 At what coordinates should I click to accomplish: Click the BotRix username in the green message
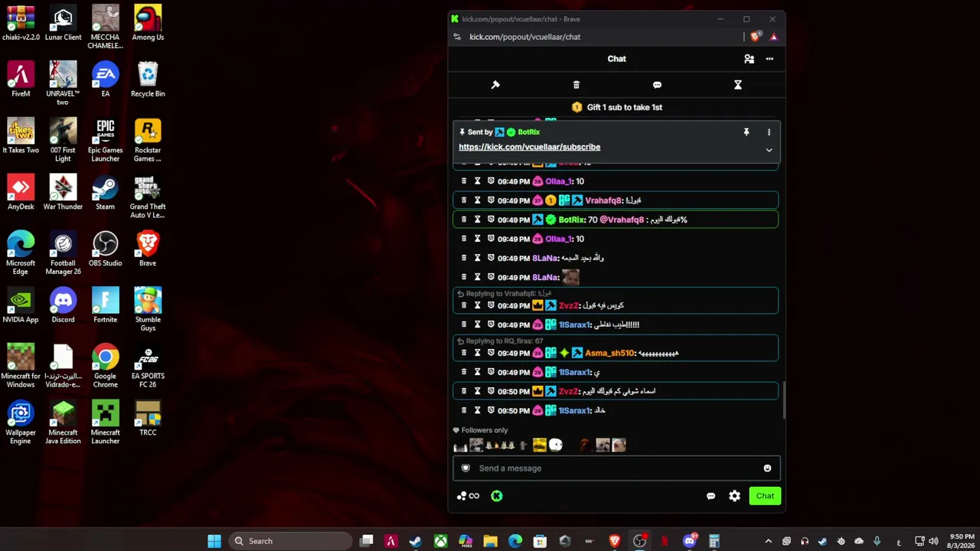point(572,220)
